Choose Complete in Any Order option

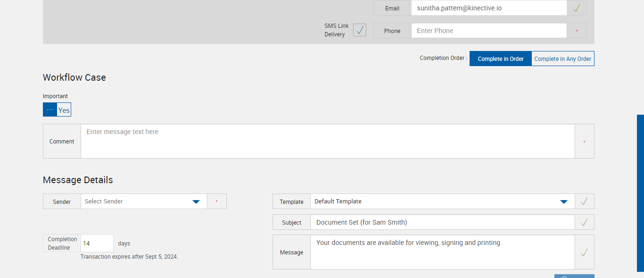pyautogui.click(x=562, y=59)
